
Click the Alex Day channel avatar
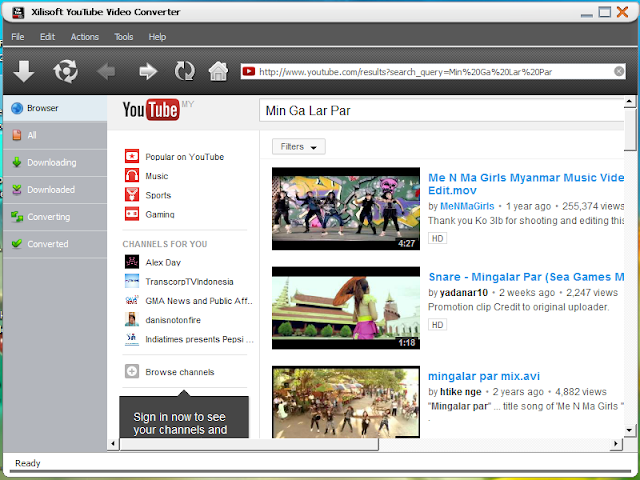click(x=132, y=262)
